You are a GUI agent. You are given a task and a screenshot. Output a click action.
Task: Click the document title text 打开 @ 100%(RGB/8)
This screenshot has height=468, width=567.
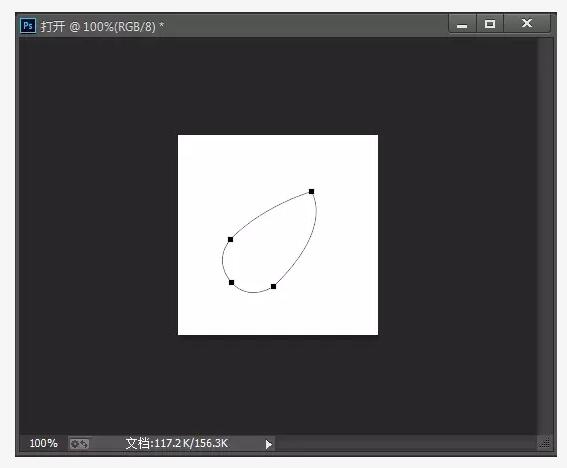pyautogui.click(x=102, y=26)
